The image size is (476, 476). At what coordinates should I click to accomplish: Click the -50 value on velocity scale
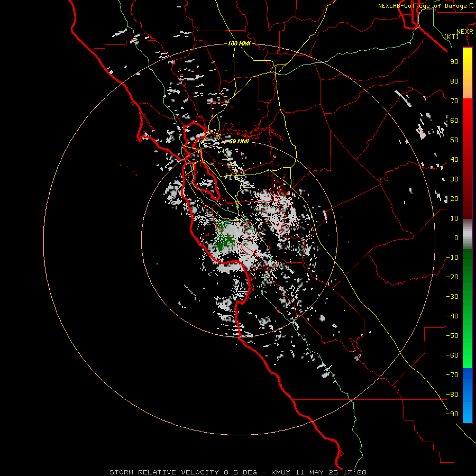tap(452, 336)
